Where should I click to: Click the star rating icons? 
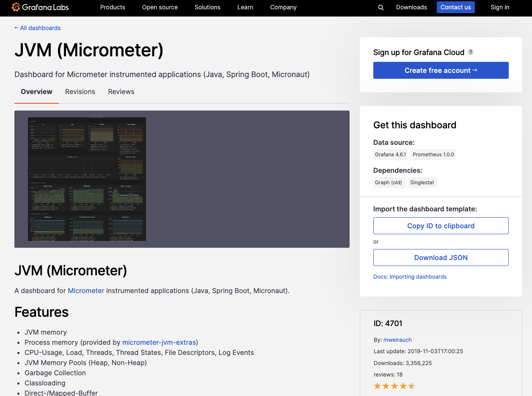point(394,386)
